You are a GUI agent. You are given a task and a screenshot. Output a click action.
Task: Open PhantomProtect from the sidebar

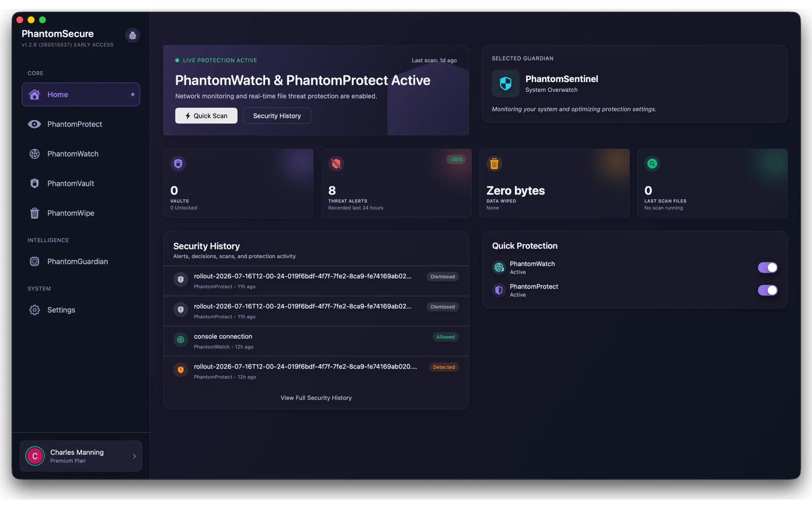pos(81,124)
